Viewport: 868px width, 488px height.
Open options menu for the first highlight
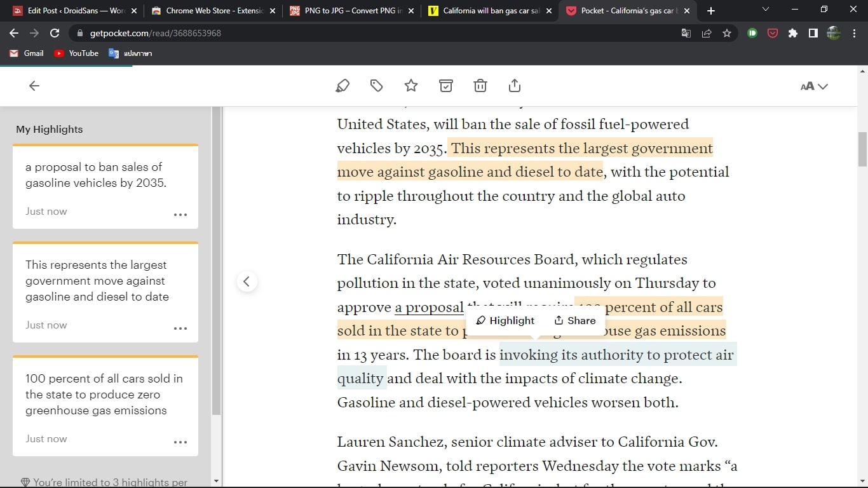[180, 215]
